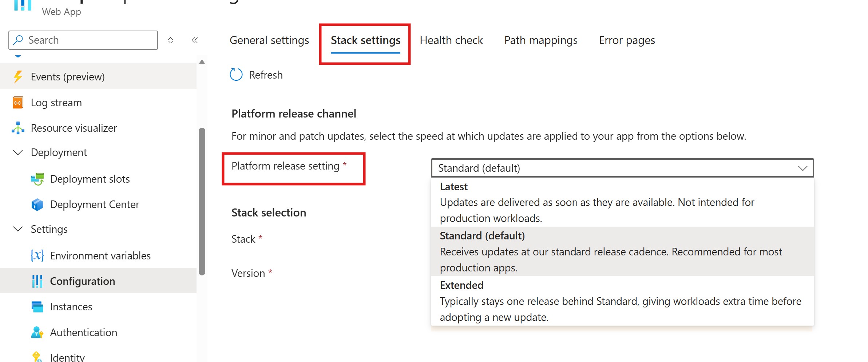Collapse the Settings section chevron
Screen dimensions: 868x362
point(18,229)
